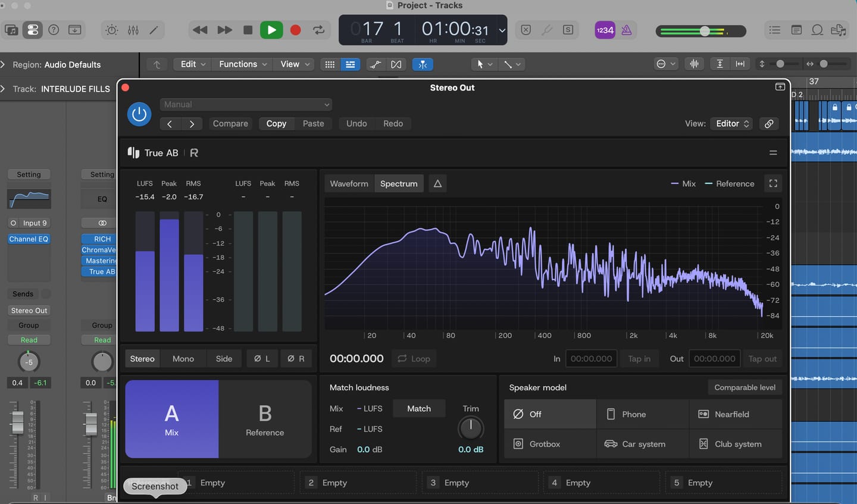Switch to the Waveform tab
Image resolution: width=857 pixels, height=504 pixels.
(349, 183)
